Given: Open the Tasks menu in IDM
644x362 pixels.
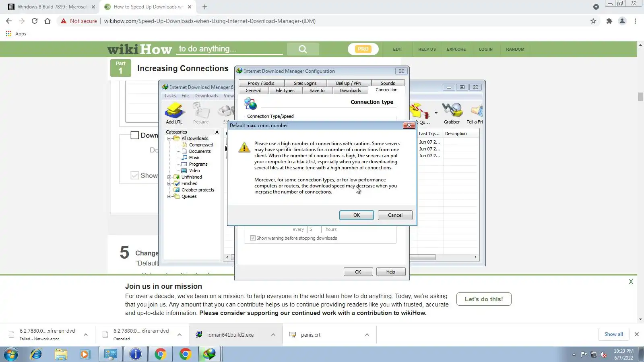Looking at the screenshot, I should [x=170, y=96].
